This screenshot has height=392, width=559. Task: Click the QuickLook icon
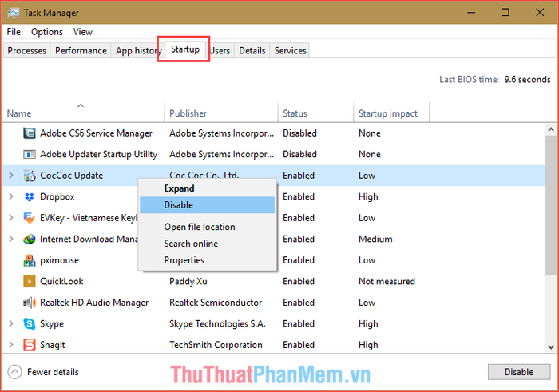point(30,282)
